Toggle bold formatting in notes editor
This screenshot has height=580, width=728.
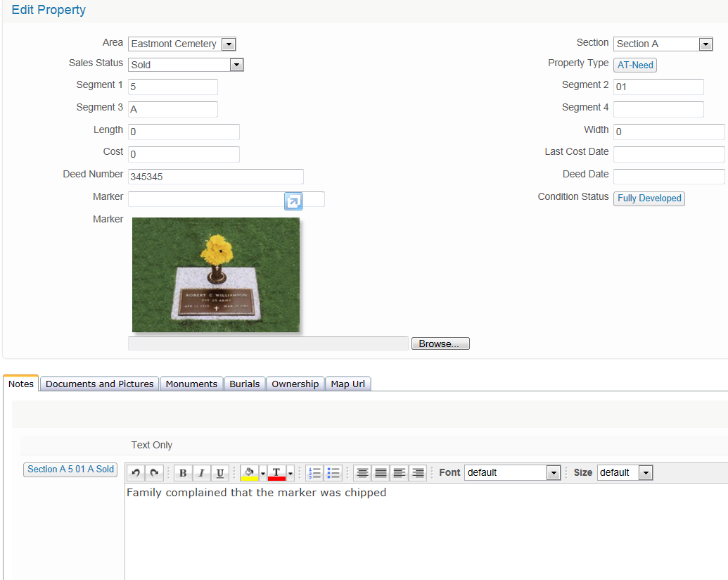click(x=183, y=473)
